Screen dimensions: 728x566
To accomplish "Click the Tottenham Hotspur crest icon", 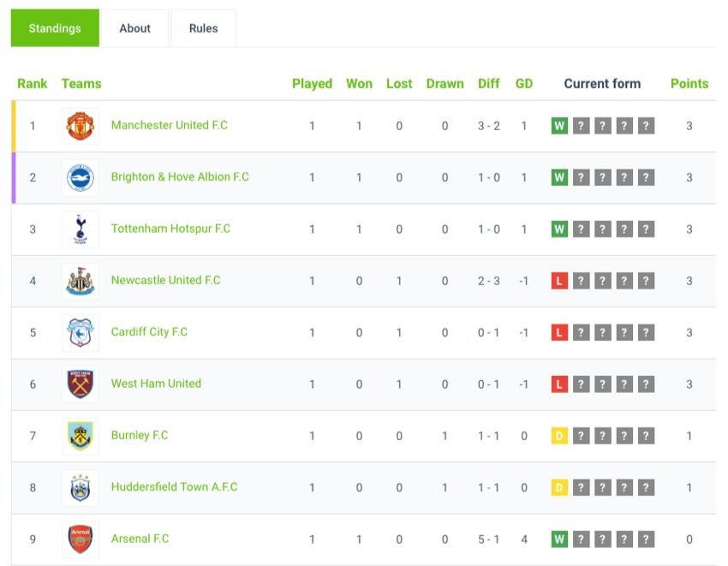I will (x=81, y=229).
